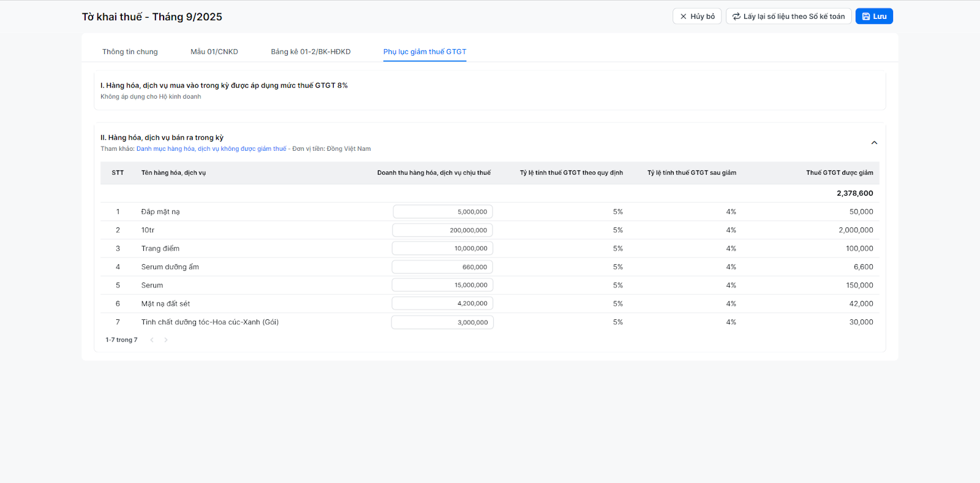This screenshot has height=483, width=980.
Task: Collapse section II with the chevron arrow
Action: tap(874, 143)
